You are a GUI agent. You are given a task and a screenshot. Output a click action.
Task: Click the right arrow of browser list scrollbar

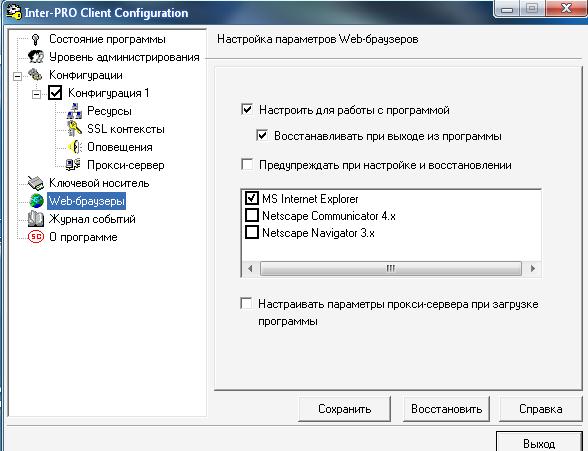pos(532,268)
